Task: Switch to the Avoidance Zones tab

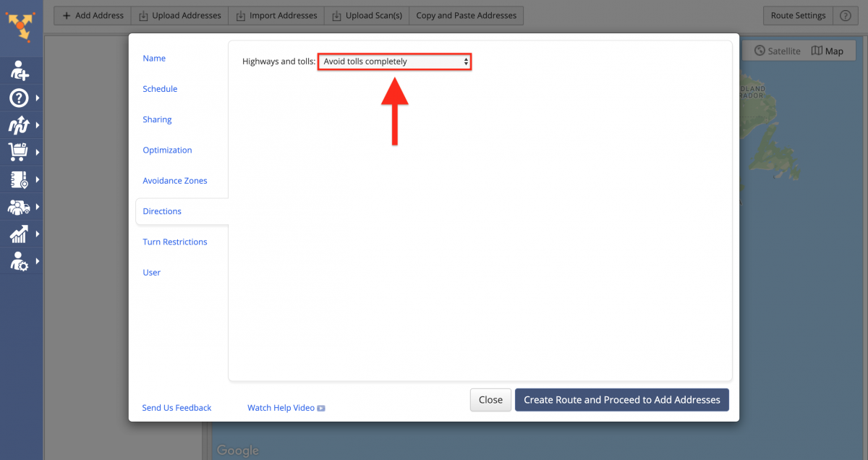Action: pos(175,181)
